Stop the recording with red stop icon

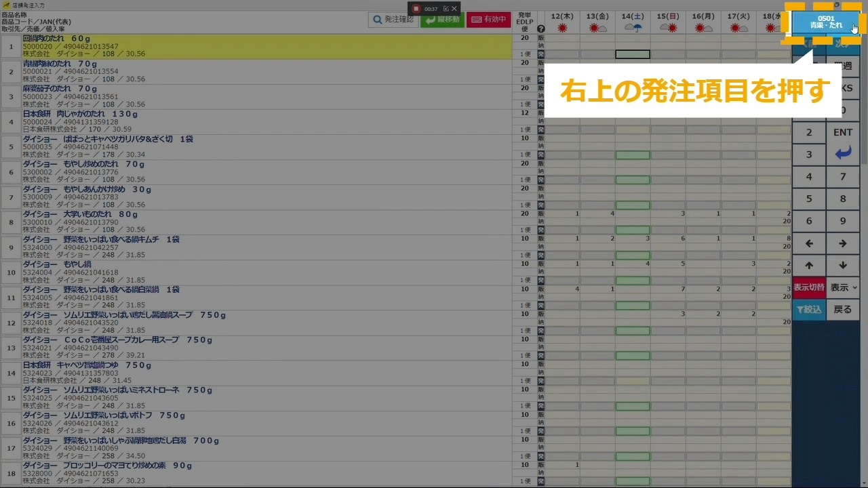click(x=416, y=9)
